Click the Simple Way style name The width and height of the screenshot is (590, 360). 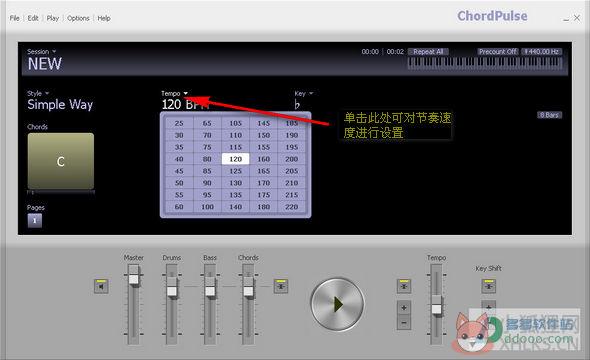60,104
